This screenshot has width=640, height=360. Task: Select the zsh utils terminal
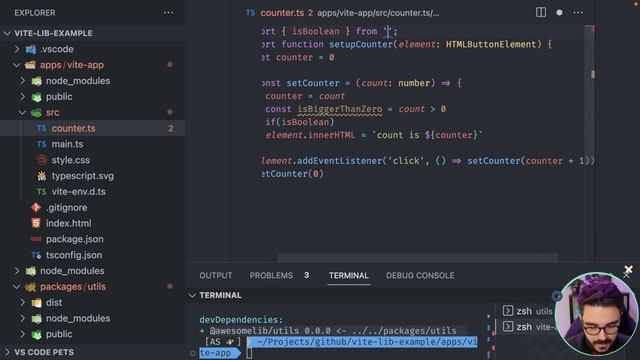coord(528,311)
